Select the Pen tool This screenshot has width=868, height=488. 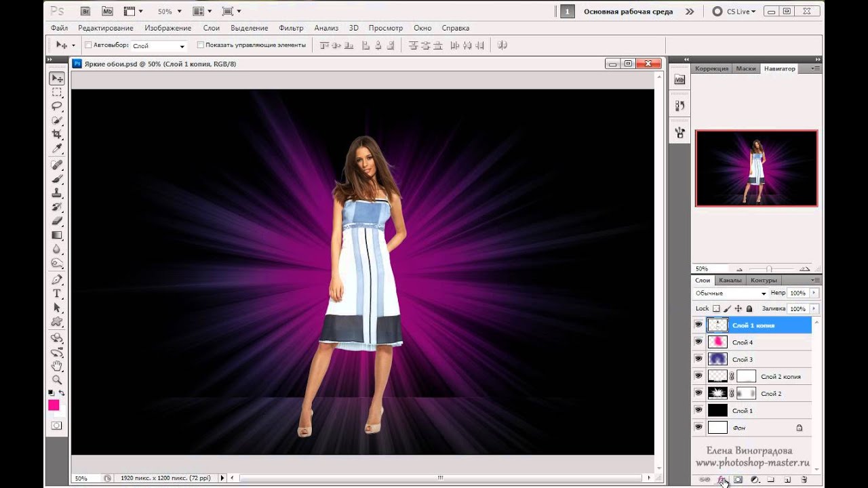pos(57,279)
